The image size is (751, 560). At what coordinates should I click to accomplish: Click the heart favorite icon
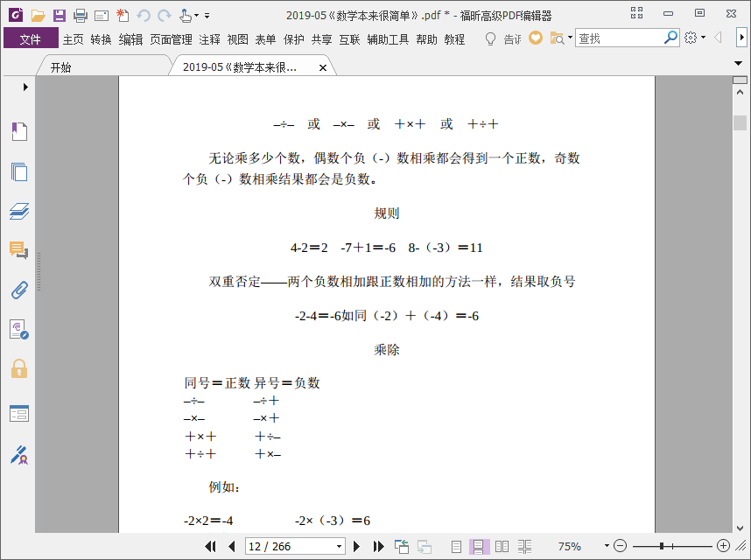[536, 38]
